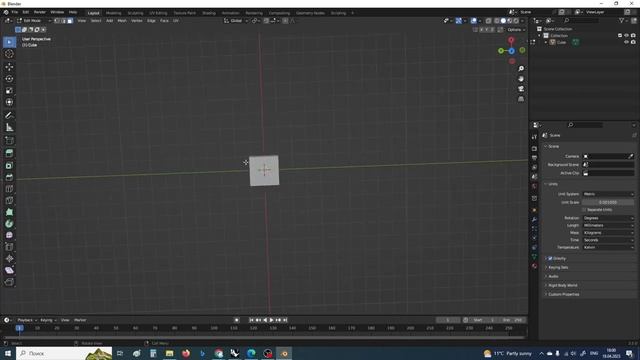Image resolution: width=640 pixels, height=360 pixels.
Task: Select the Smooth tool
Action: coord(9,236)
